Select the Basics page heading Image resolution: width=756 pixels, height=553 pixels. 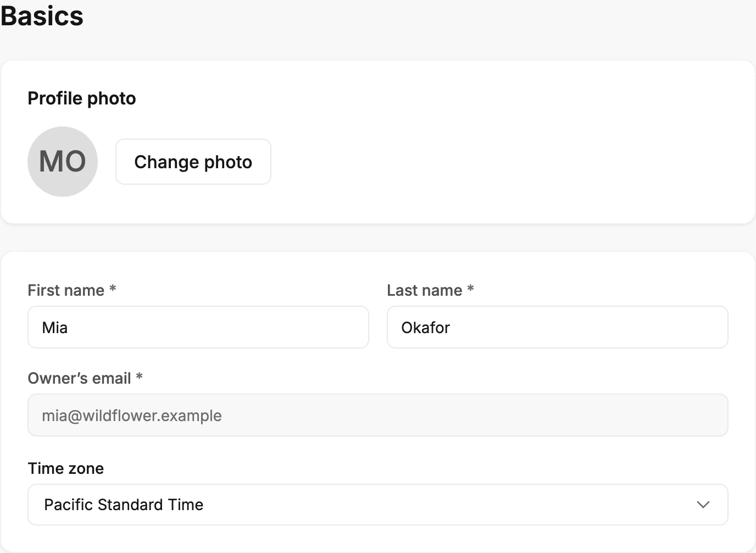[42, 15]
